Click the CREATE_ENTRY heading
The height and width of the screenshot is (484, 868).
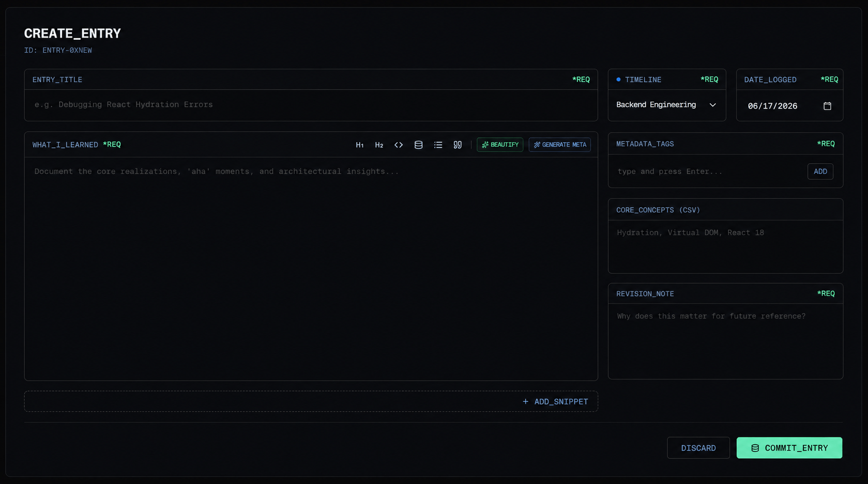pyautogui.click(x=72, y=34)
